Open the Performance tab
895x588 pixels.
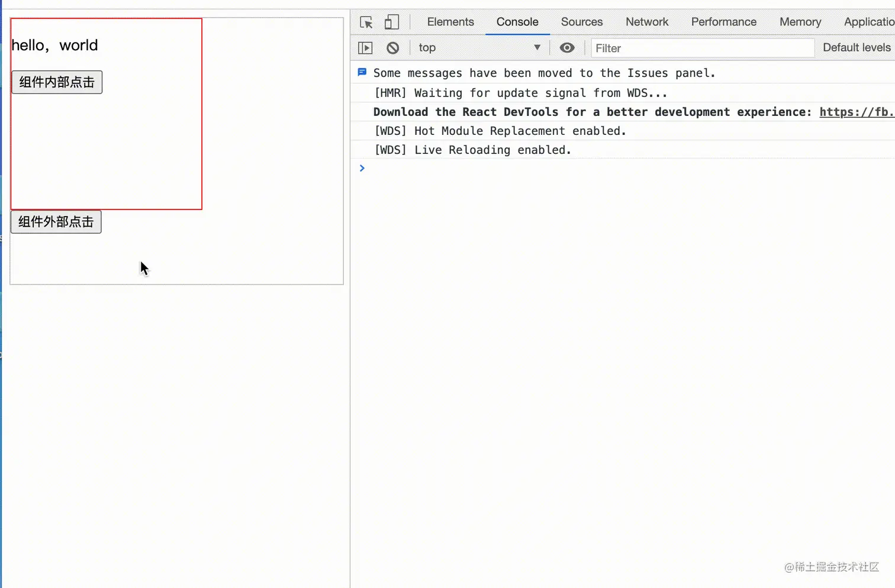coord(724,22)
